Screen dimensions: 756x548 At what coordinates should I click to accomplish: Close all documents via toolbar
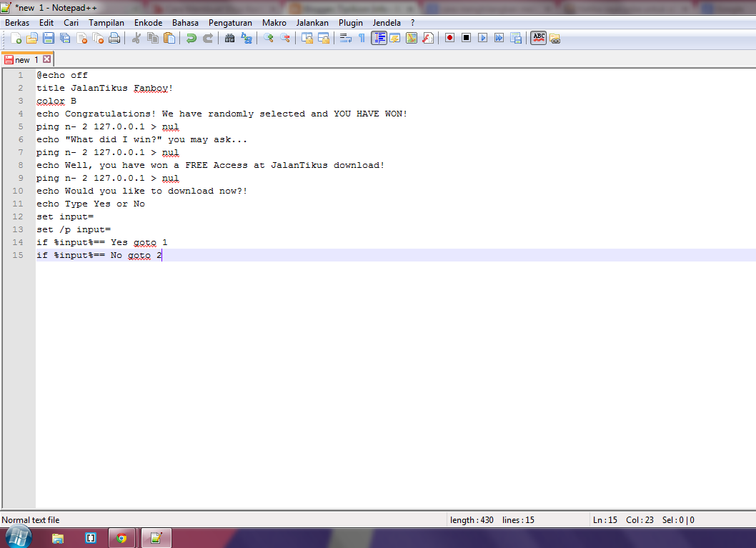tap(98, 38)
